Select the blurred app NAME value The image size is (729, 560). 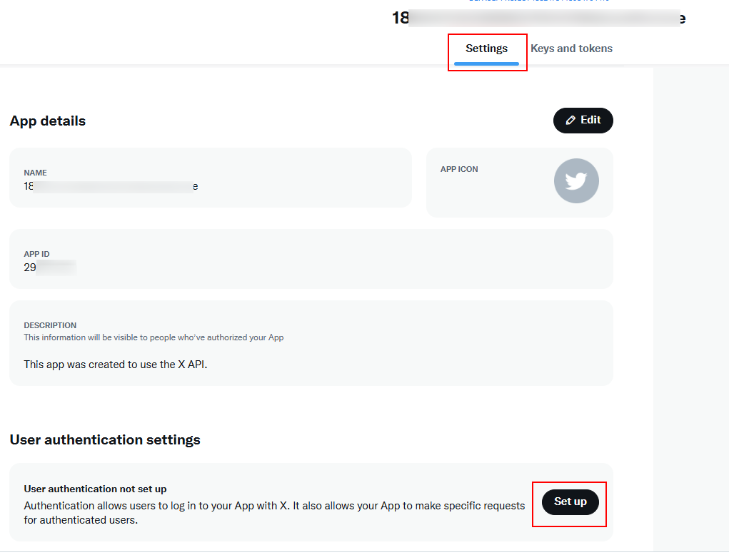point(111,187)
